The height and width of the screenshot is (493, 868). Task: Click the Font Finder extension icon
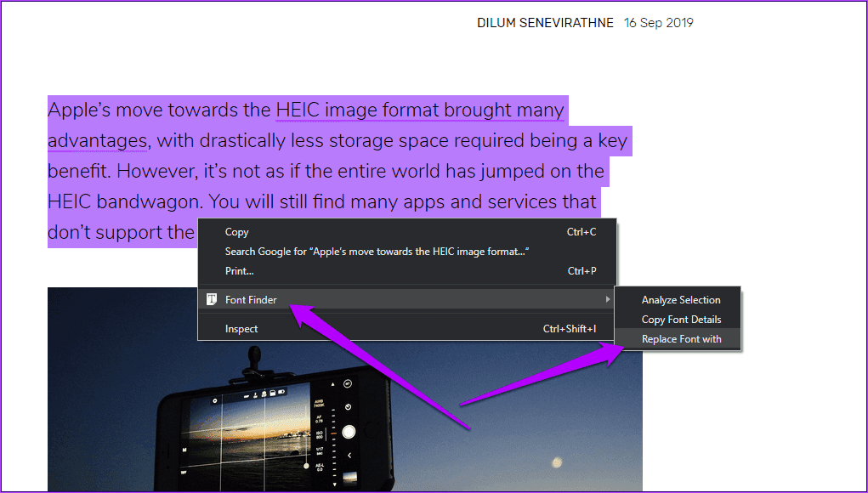209,299
